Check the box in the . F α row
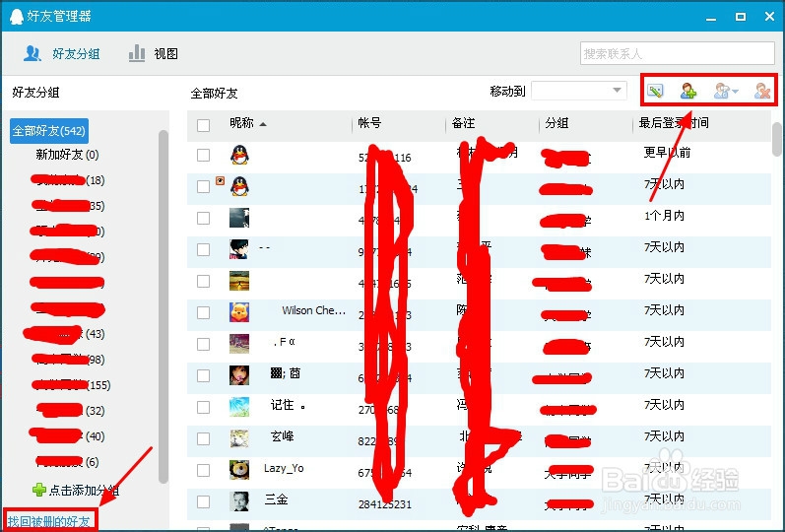Image resolution: width=785 pixels, height=532 pixels. 203,345
